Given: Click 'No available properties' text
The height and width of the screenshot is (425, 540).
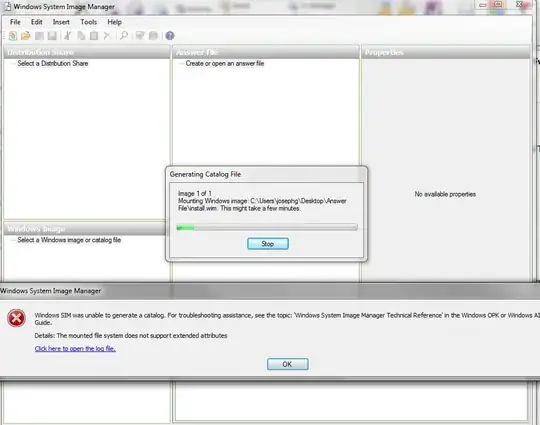Looking at the screenshot, I should click(445, 194).
